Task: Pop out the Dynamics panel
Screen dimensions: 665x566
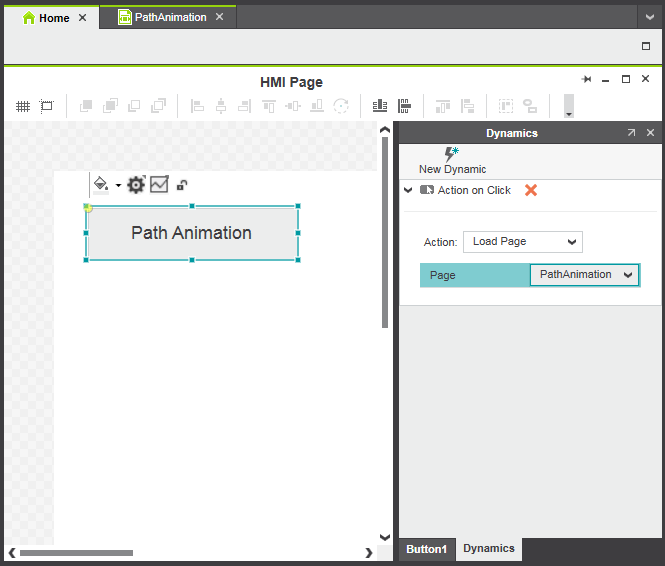Action: tap(631, 133)
